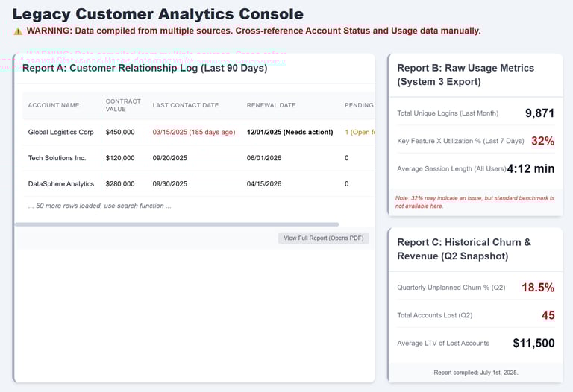Click the 12/01/2025 Needs action renewal date
573x392 pixels.
[x=289, y=132]
